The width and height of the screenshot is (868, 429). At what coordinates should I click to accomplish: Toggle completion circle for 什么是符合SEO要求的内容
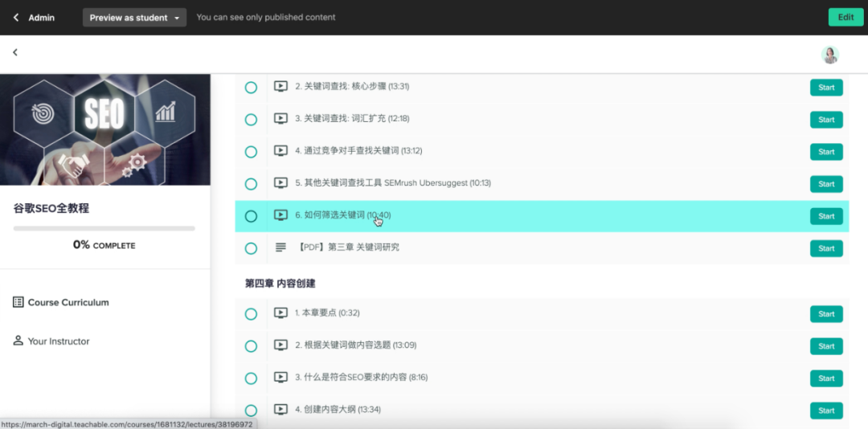pos(251,378)
